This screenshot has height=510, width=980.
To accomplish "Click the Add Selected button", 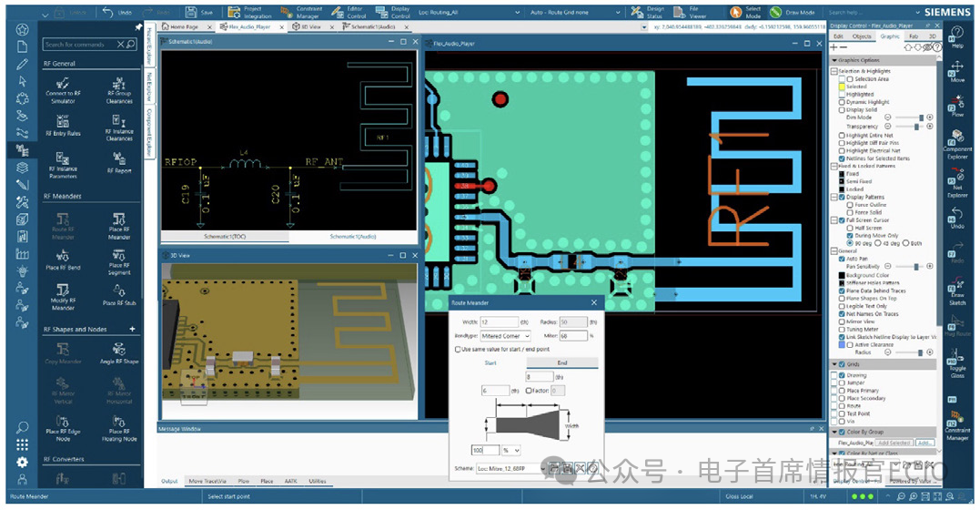I will (894, 443).
